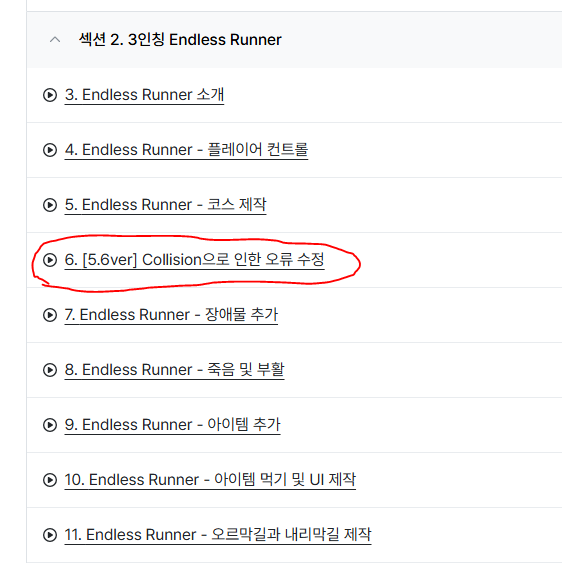The height and width of the screenshot is (563, 562).
Task: Click play icon beside lesson 8 죽음 및 부활
Action: pyautogui.click(x=50, y=370)
